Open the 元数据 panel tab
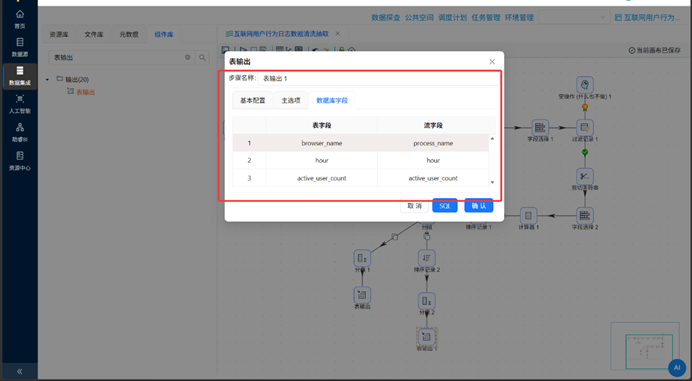 tap(128, 34)
